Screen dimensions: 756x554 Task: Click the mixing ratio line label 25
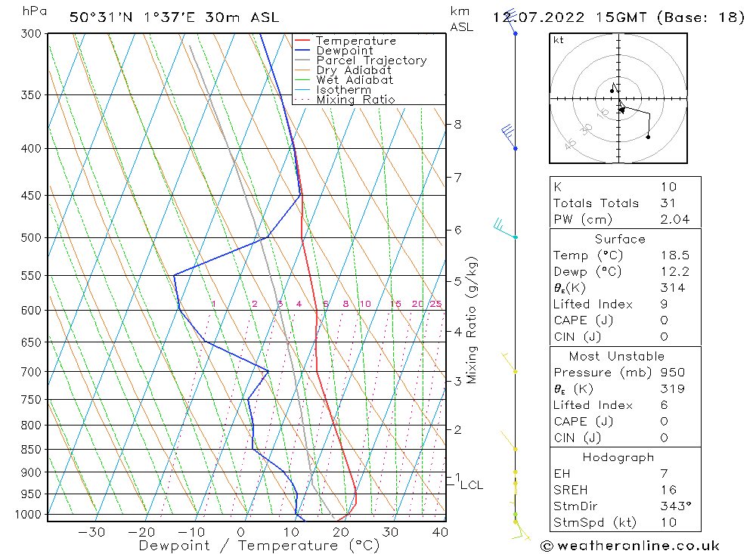(x=436, y=304)
